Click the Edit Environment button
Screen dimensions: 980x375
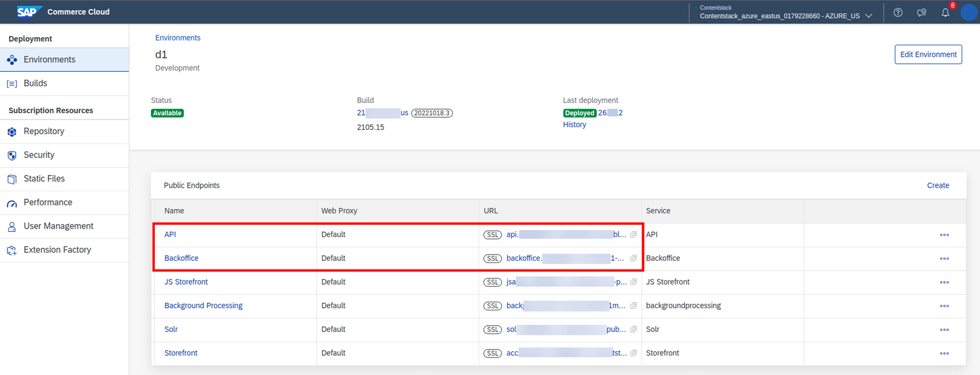click(928, 54)
